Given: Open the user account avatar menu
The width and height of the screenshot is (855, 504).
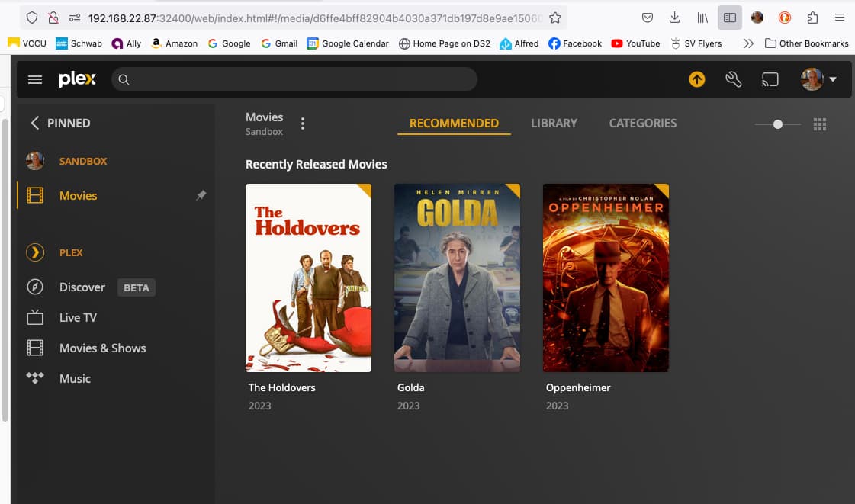Looking at the screenshot, I should tap(818, 79).
